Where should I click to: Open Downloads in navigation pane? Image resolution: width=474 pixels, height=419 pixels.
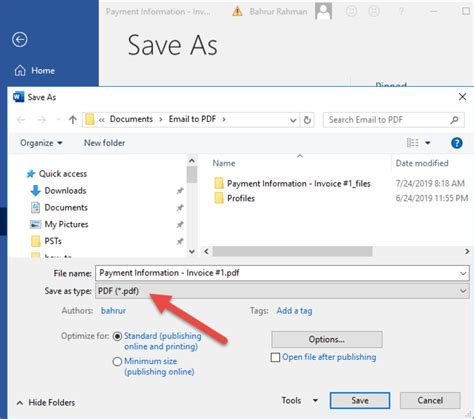58,191
